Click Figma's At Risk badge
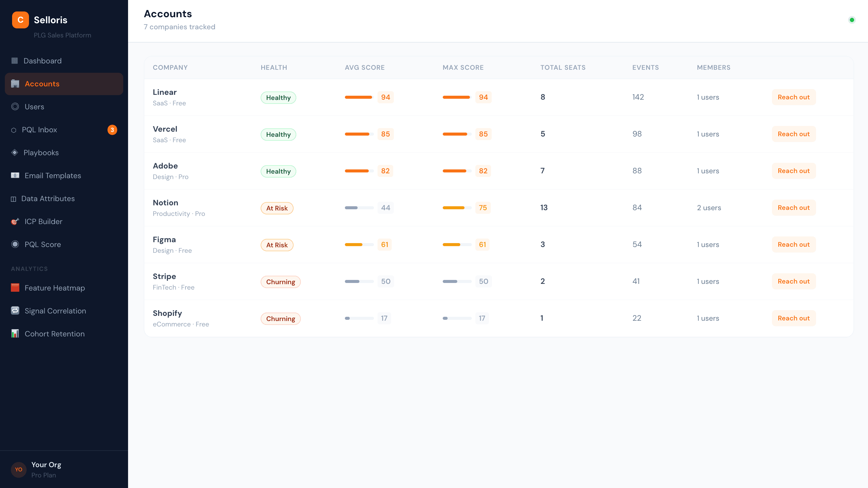The width and height of the screenshot is (868, 488). click(277, 245)
